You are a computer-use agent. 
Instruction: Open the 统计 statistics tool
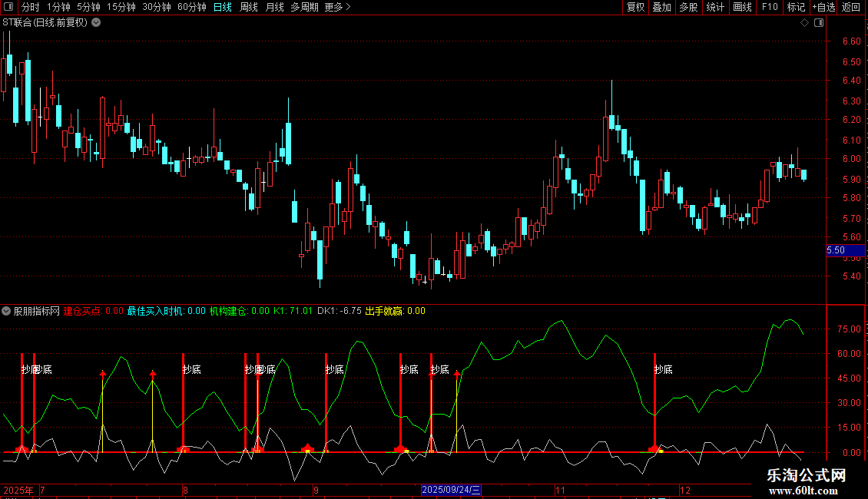coord(715,7)
